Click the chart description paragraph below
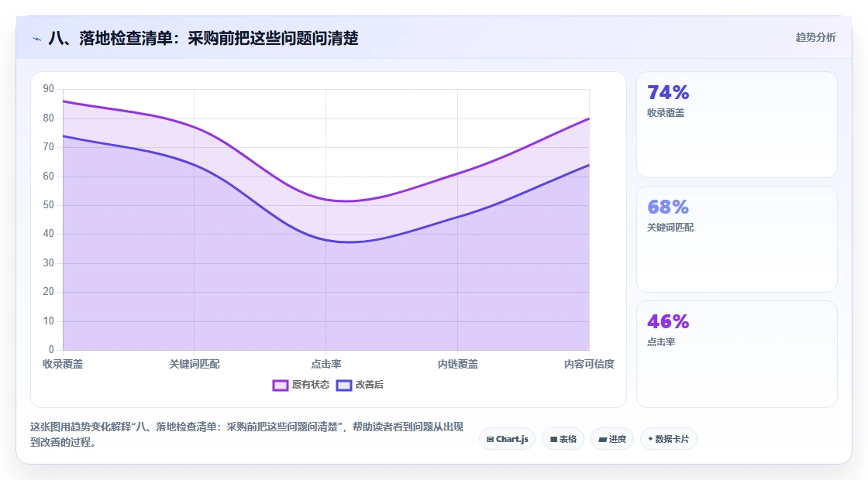 (246, 434)
